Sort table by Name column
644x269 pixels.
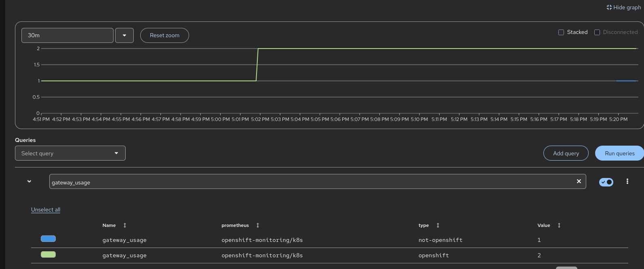125,225
